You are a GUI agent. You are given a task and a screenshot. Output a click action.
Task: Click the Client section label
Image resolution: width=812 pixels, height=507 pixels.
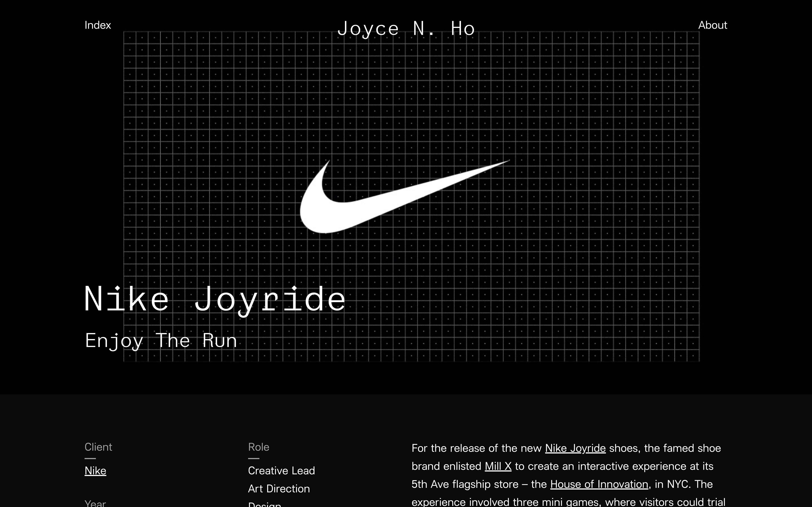pyautogui.click(x=98, y=447)
